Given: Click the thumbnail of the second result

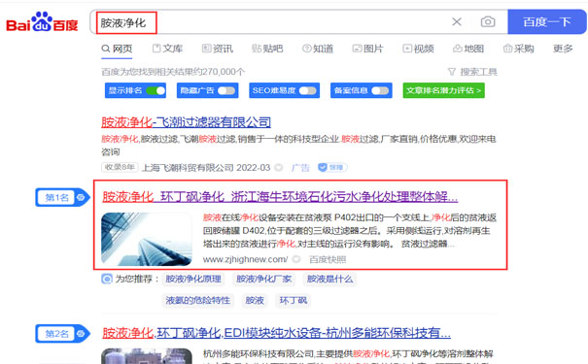Looking at the screenshot, I should coord(147,356).
